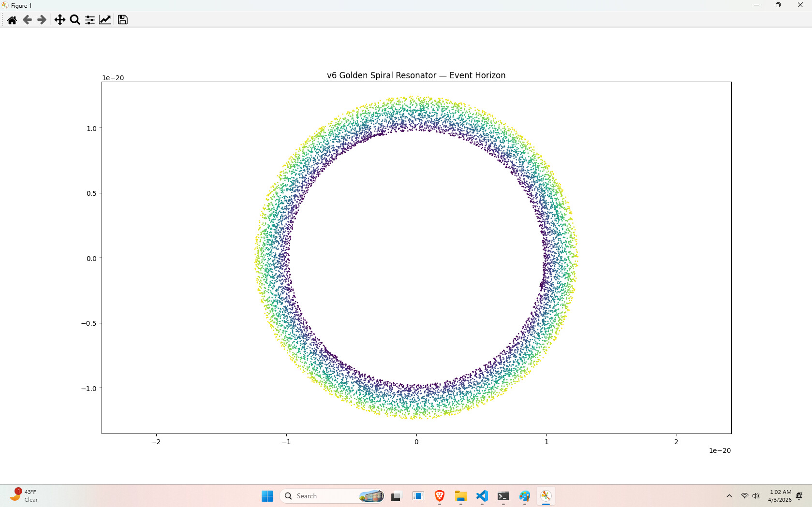812x507 pixels.
Task: Open the clock and date panel
Action: [x=780, y=496]
